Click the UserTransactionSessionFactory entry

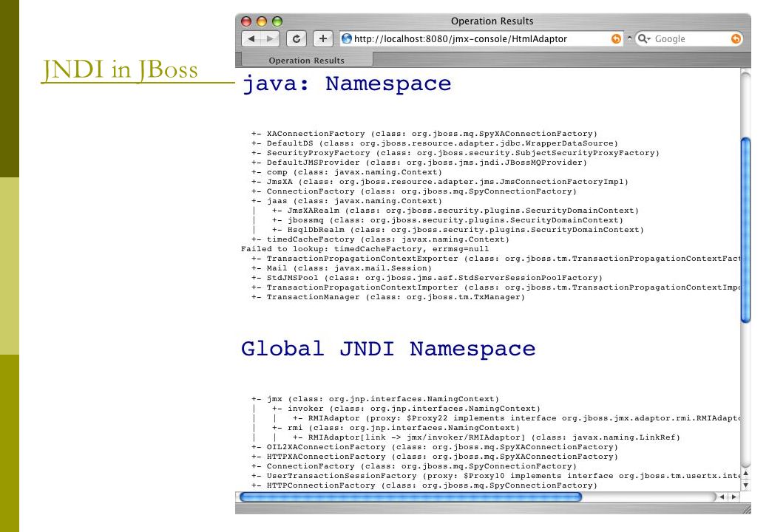[x=496, y=476]
